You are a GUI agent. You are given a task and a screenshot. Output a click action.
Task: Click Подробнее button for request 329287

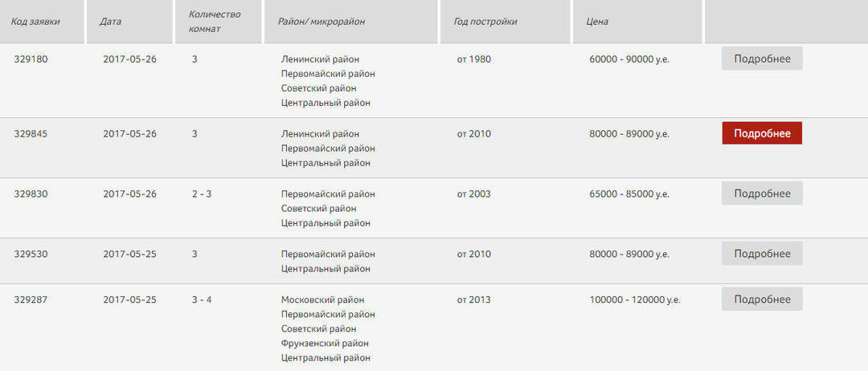[762, 300]
